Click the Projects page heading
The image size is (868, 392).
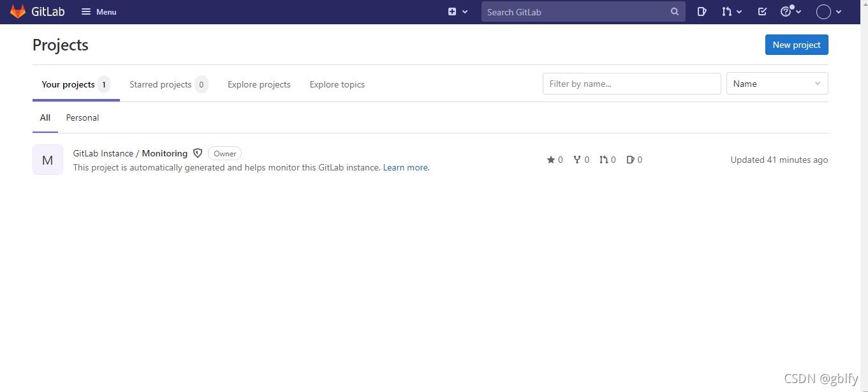61,45
